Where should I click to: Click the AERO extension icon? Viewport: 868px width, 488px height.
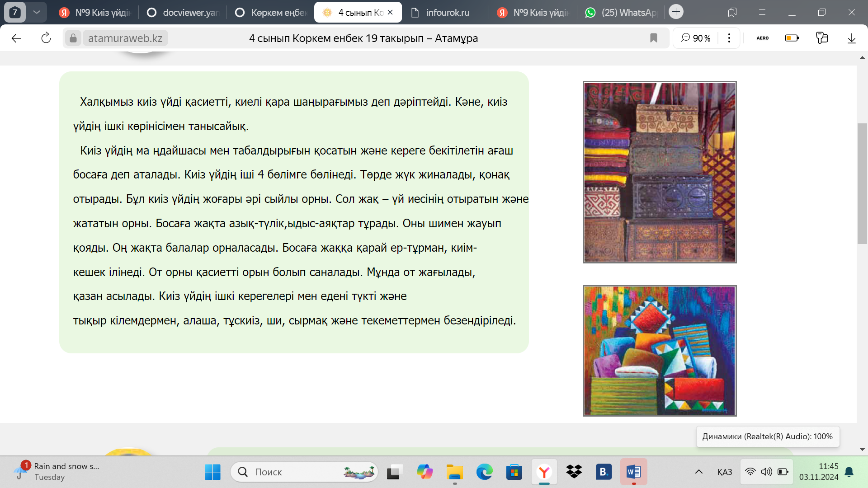click(x=762, y=38)
